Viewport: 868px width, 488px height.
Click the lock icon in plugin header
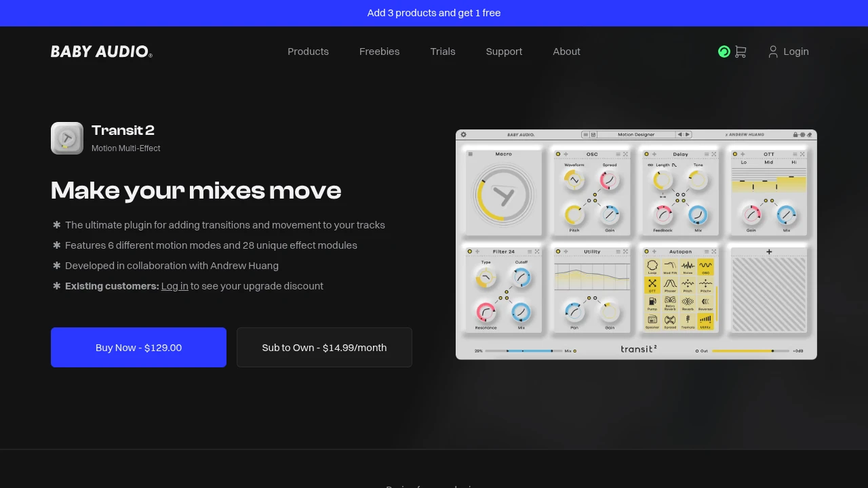point(795,134)
